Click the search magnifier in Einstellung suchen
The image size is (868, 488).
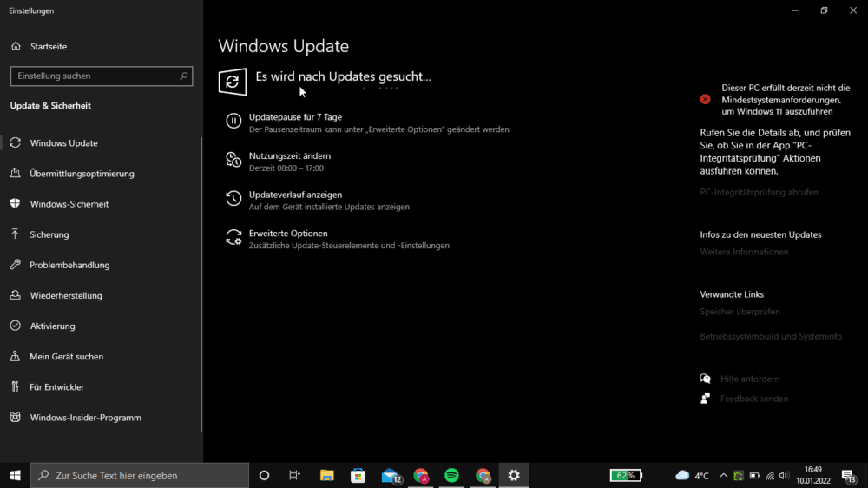(x=184, y=76)
